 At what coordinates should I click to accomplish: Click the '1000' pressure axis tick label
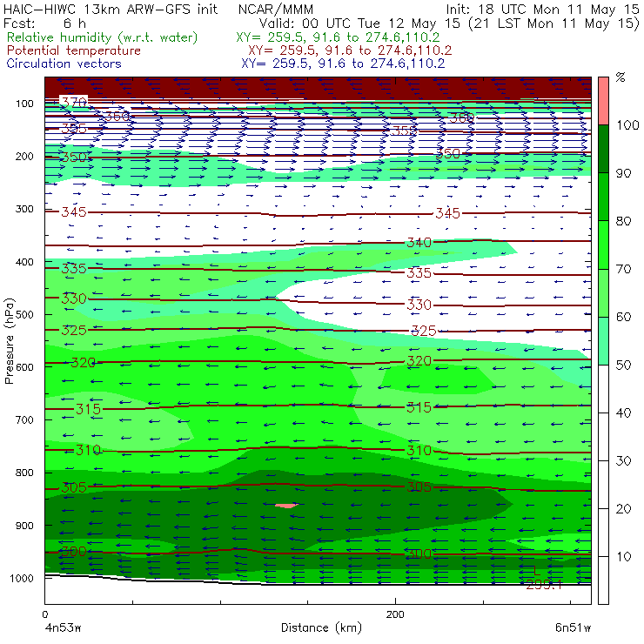(x=22, y=579)
